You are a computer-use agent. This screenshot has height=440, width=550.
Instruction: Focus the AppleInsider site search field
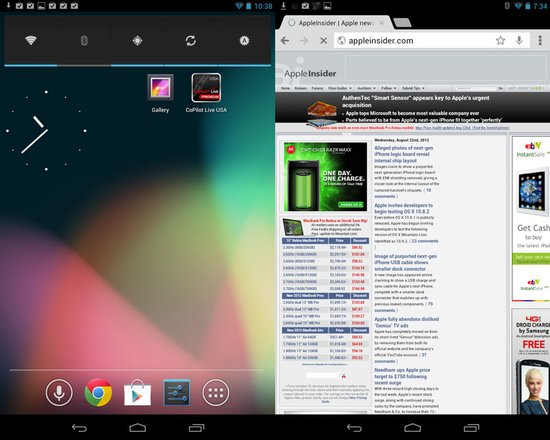point(476,88)
